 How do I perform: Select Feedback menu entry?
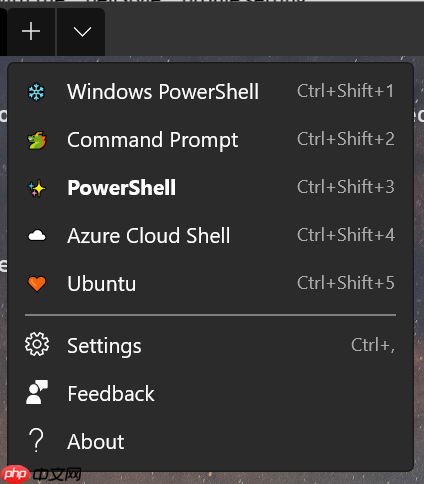click(x=210, y=394)
